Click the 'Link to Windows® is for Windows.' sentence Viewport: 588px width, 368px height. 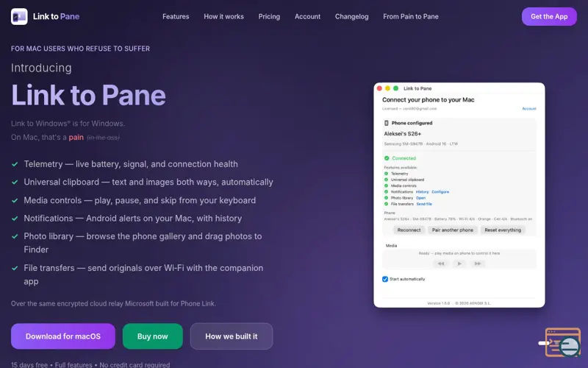(x=68, y=123)
